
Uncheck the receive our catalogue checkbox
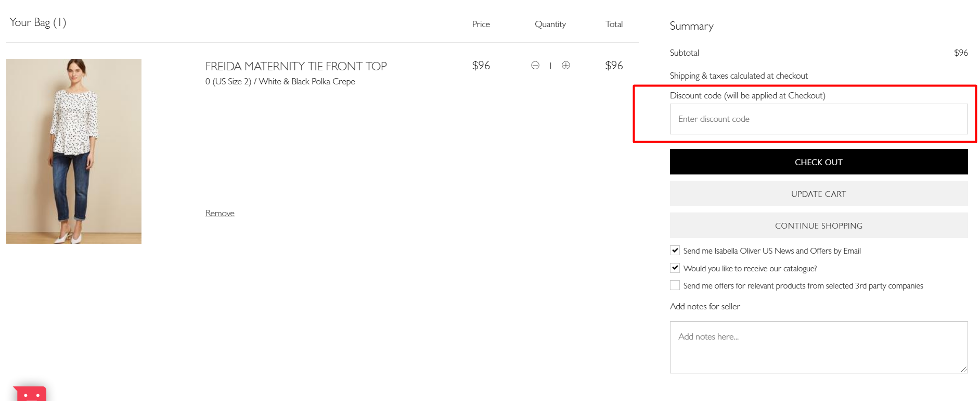tap(675, 268)
